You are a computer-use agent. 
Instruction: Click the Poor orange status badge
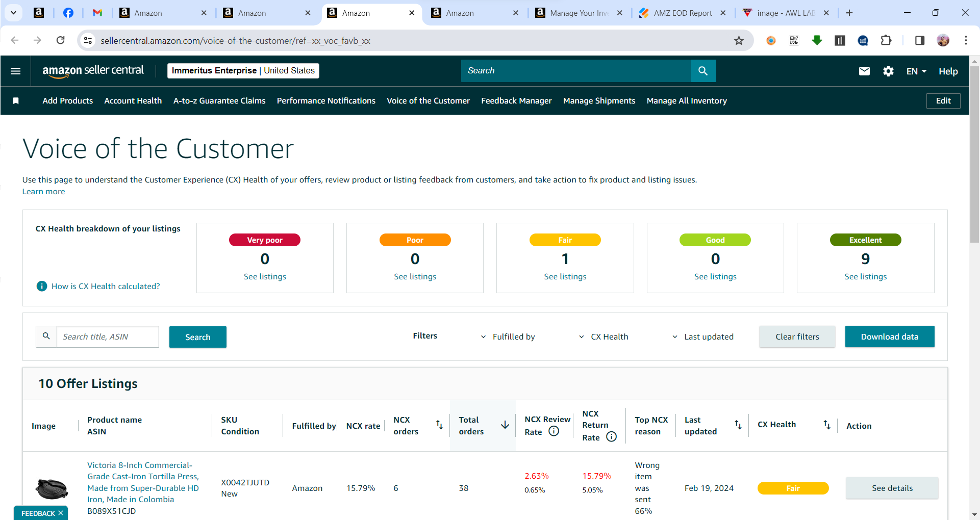tap(415, 240)
